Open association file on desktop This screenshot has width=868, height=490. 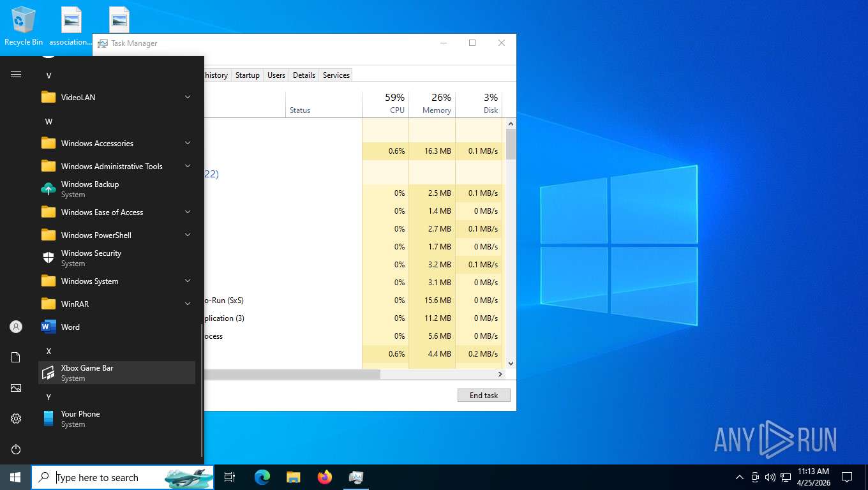pos(71,27)
